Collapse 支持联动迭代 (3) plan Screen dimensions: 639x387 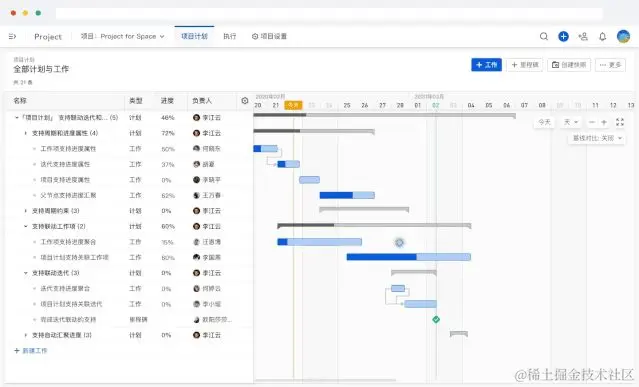pos(26,273)
